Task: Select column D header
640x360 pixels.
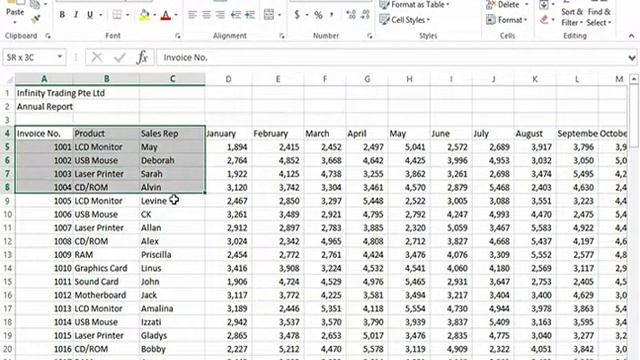Action: pyautogui.click(x=228, y=79)
